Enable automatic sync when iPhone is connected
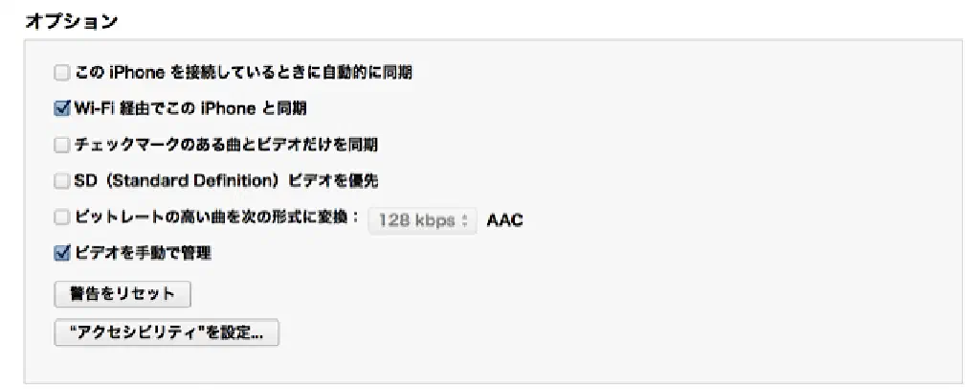The image size is (980, 389). (62, 73)
